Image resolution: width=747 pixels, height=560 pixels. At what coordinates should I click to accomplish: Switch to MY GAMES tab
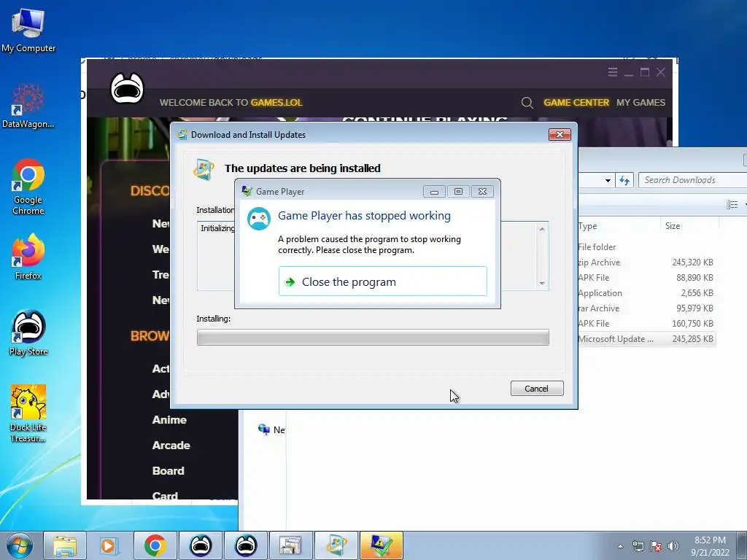click(640, 102)
